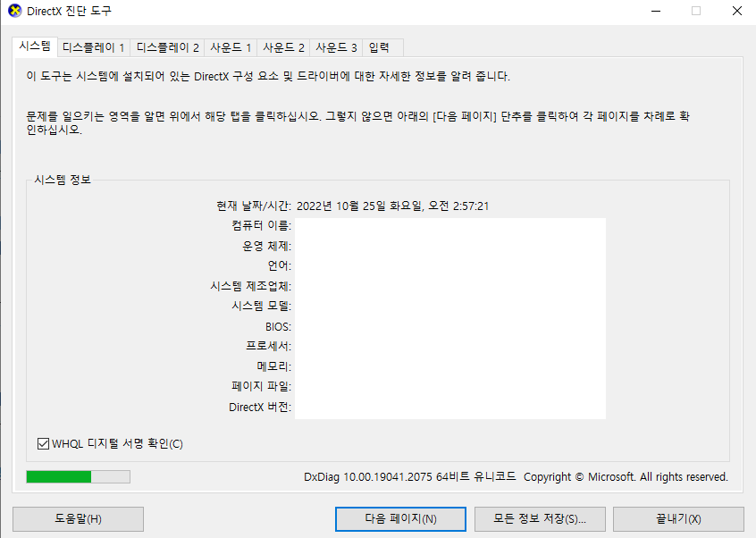
Task: Click the 메모리 label
Action: [273, 366]
